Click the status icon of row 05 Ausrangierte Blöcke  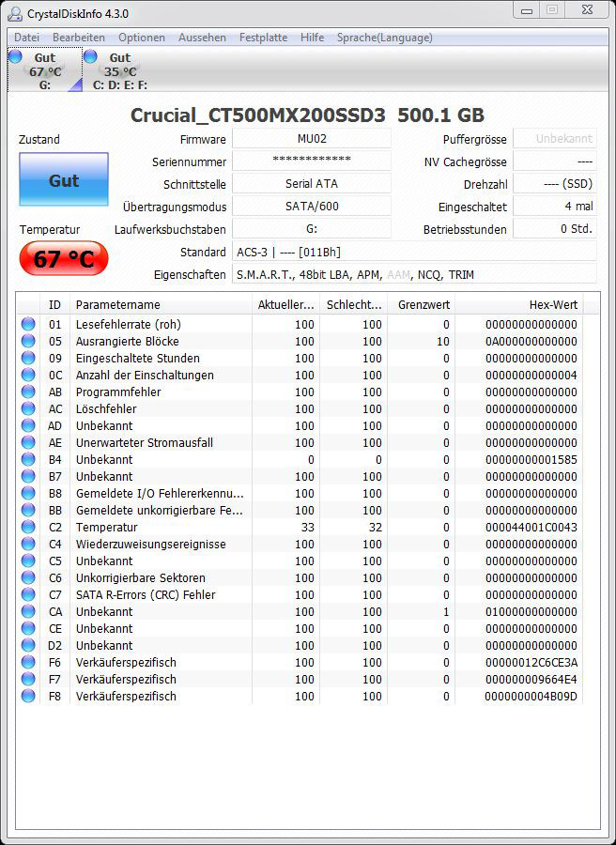pos(28,341)
